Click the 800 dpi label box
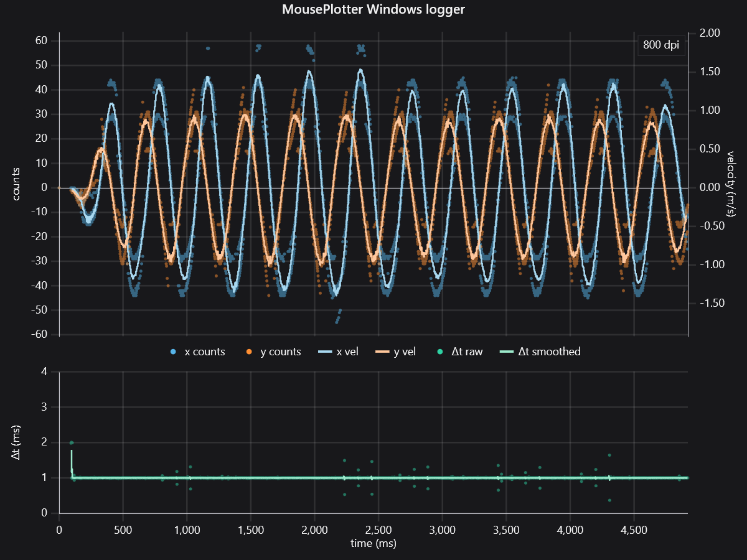Viewport: 747px width, 560px height. coord(661,45)
